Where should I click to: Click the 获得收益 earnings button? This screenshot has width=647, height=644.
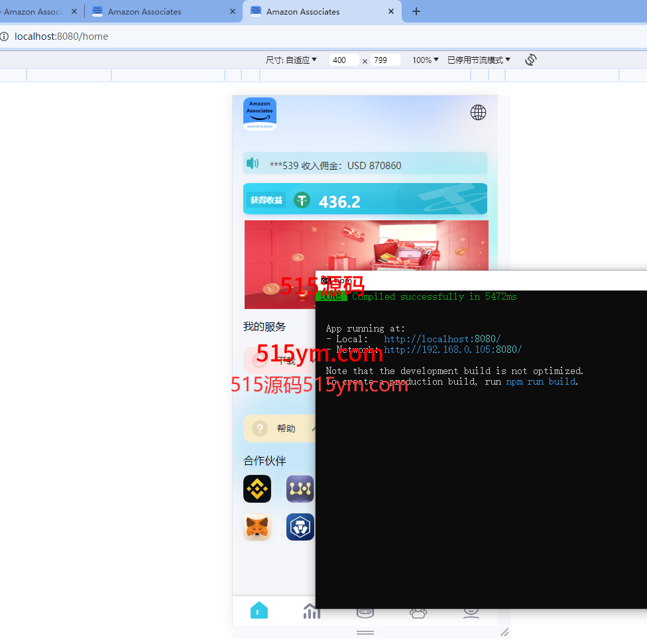click(x=266, y=200)
